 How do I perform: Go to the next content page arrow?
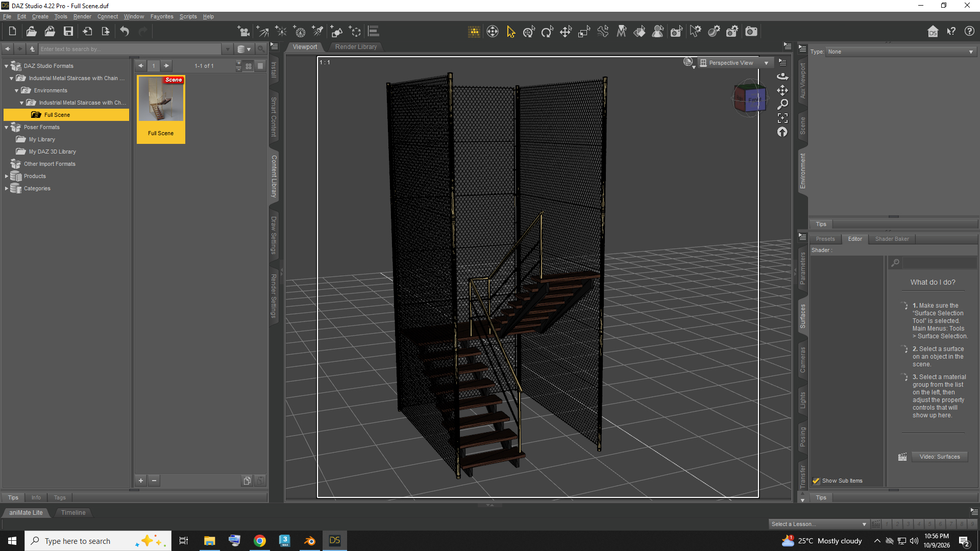(x=166, y=66)
